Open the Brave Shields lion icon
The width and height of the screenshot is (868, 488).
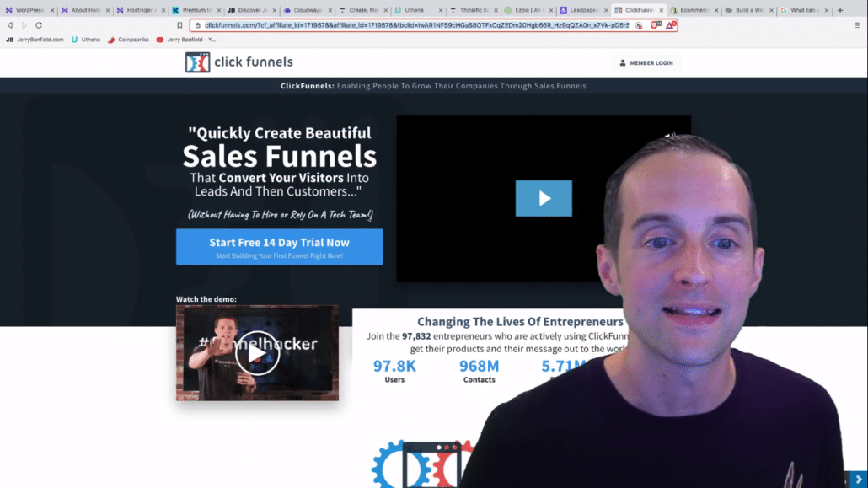click(656, 25)
